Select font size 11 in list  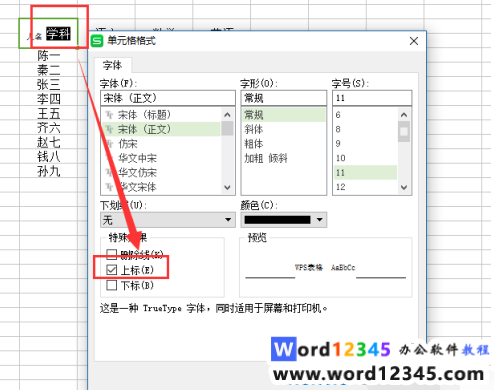365,172
